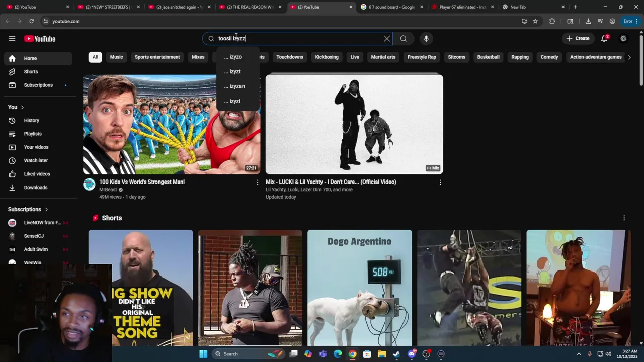Select the Martial arts filter chip
644x362 pixels.
(x=383, y=57)
